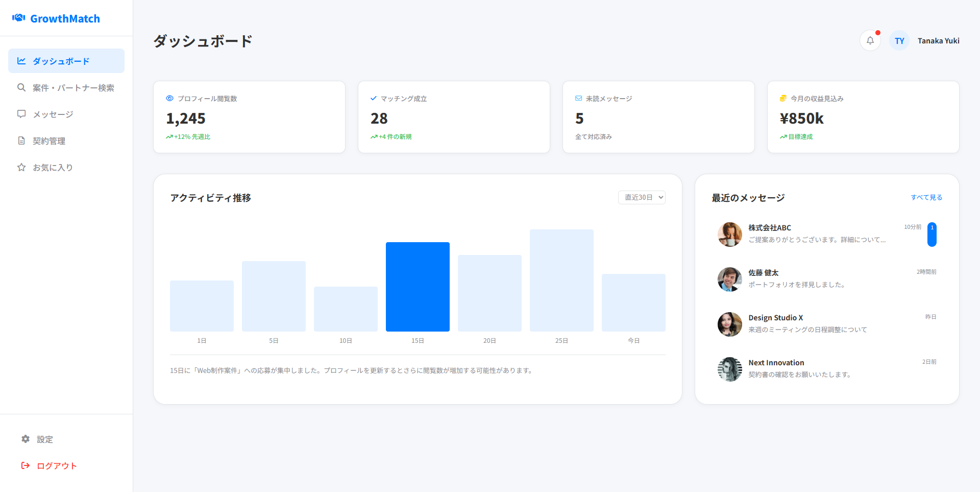Image resolution: width=980 pixels, height=492 pixels.
Task: Click the logout arrow icon
Action: [x=26, y=465]
